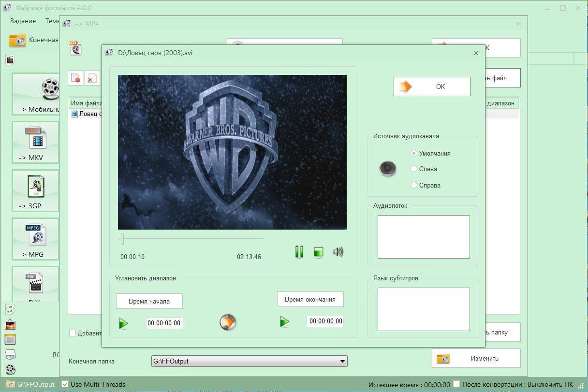This screenshot has width=588, height=392.
Task: Click the Конечная папка toolbar icon
Action: point(17,40)
